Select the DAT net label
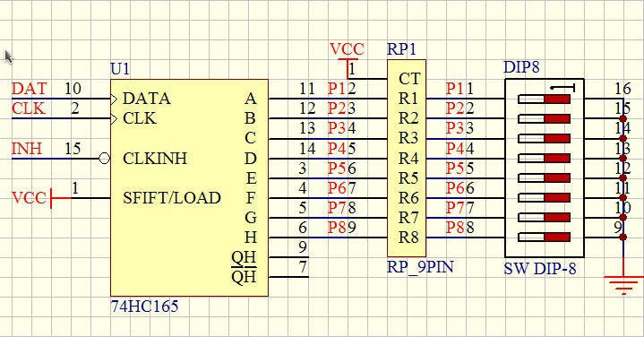 click(30, 89)
